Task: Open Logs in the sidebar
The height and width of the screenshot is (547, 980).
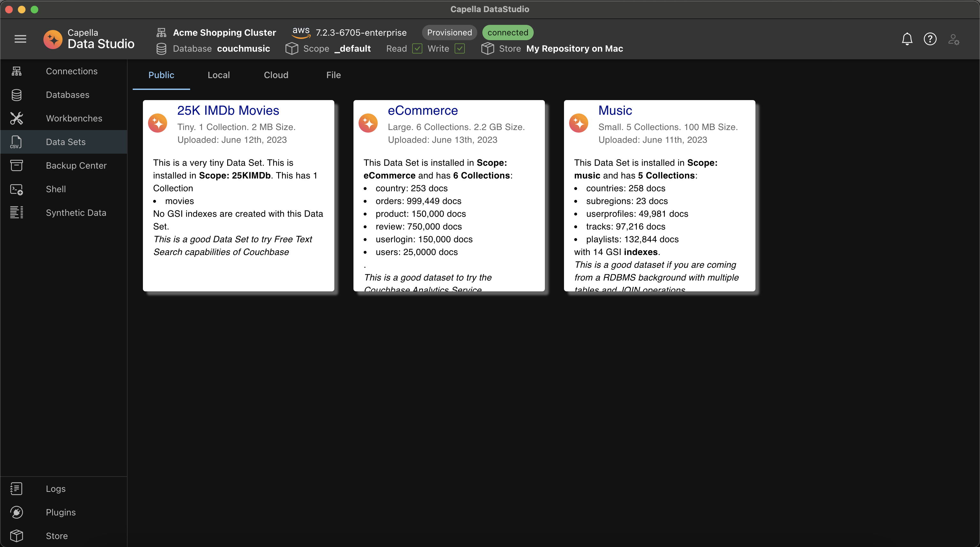Action: tap(63, 488)
